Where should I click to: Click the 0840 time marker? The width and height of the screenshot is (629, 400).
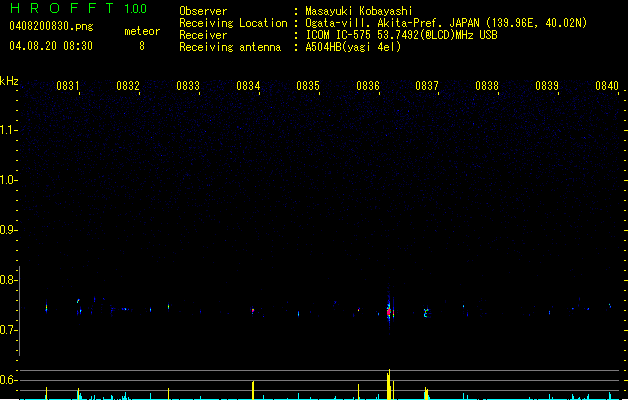coord(607,86)
